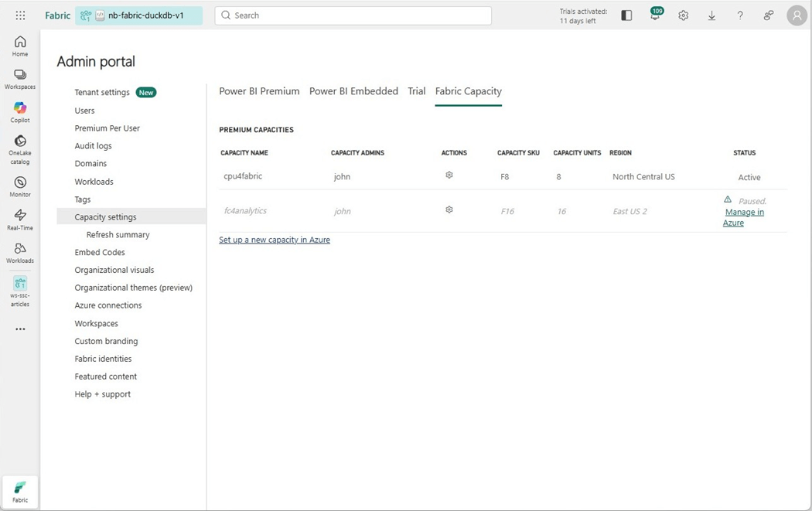Go to Home in left rail

click(20, 46)
